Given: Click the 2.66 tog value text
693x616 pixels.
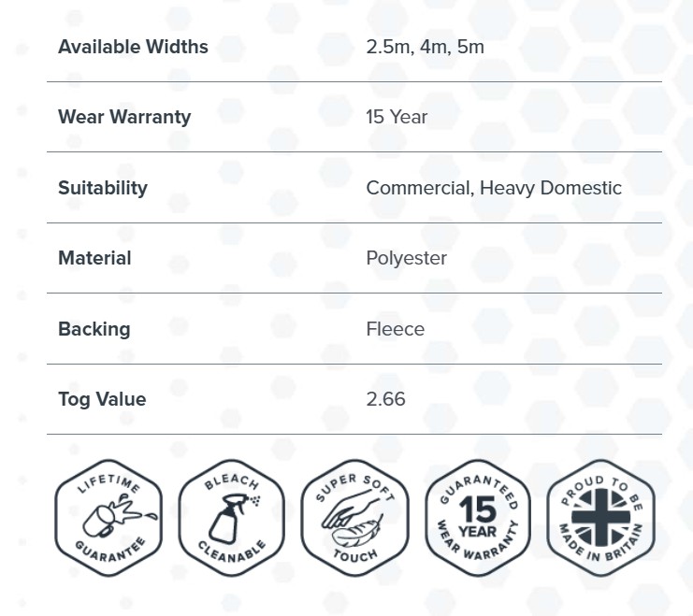Looking at the screenshot, I should point(385,399).
